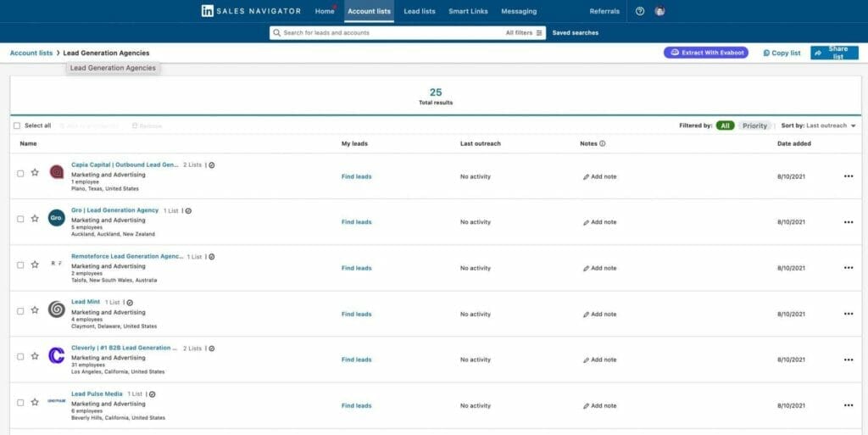
Task: Select the Gro Lead Generation Agency checkbox
Action: pos(20,219)
